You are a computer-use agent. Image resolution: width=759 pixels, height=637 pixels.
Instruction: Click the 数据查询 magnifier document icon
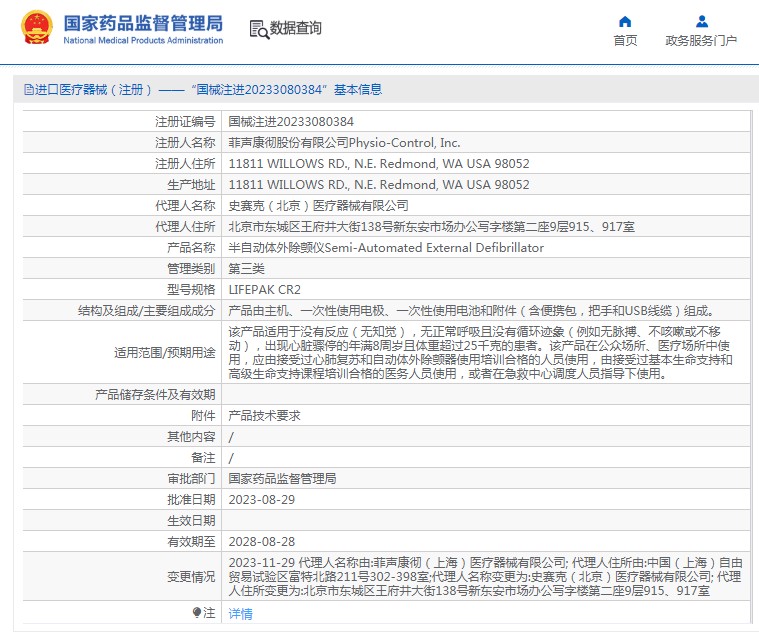(258, 29)
